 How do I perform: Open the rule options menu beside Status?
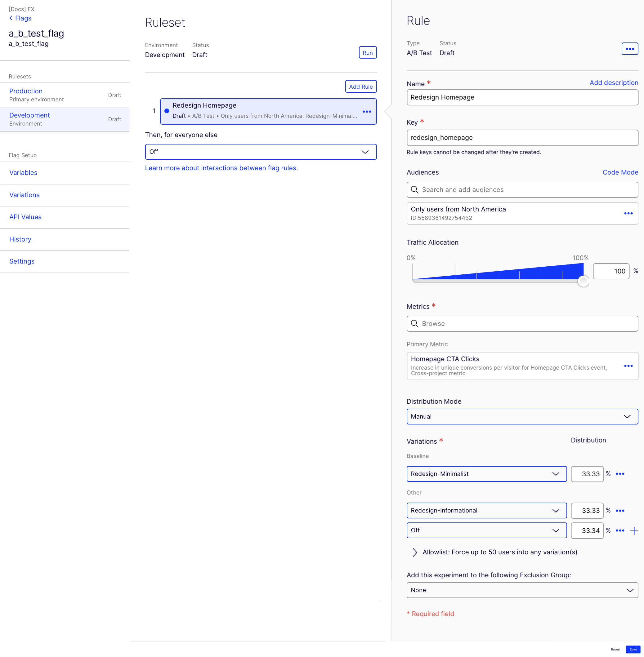click(629, 49)
